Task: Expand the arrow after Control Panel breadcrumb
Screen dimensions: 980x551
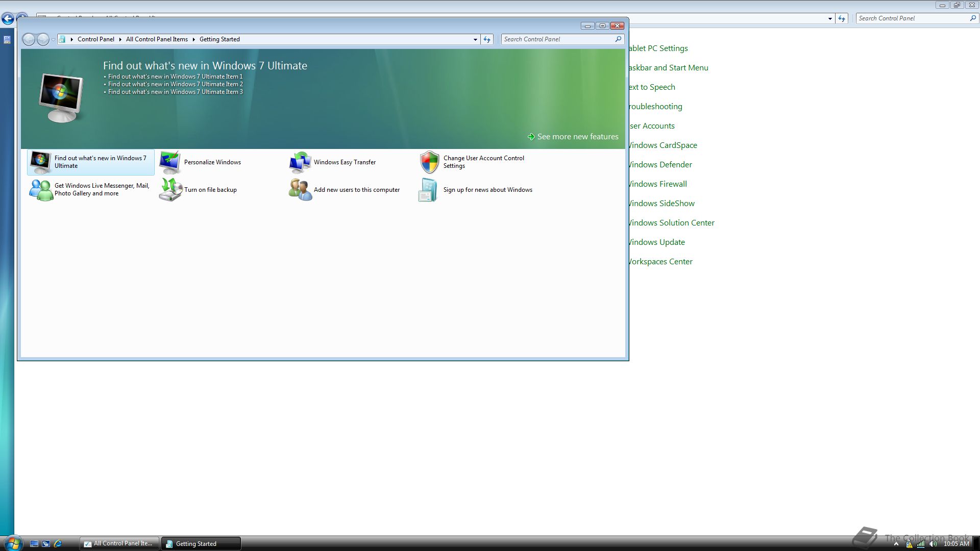Action: 120,39
